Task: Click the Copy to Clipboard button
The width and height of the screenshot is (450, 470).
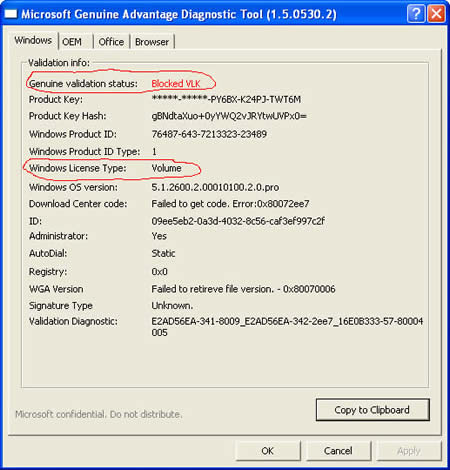Action: [x=372, y=410]
